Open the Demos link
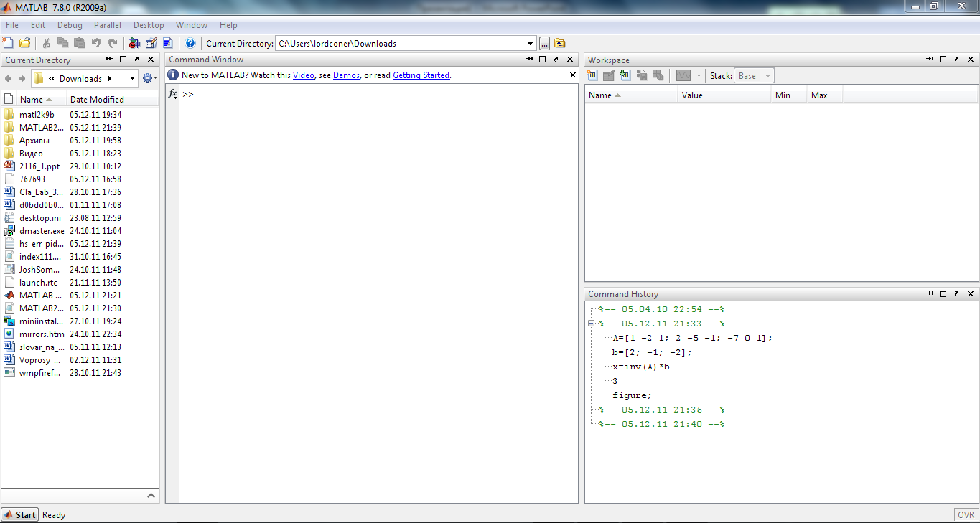The width and height of the screenshot is (980, 523). click(x=346, y=75)
